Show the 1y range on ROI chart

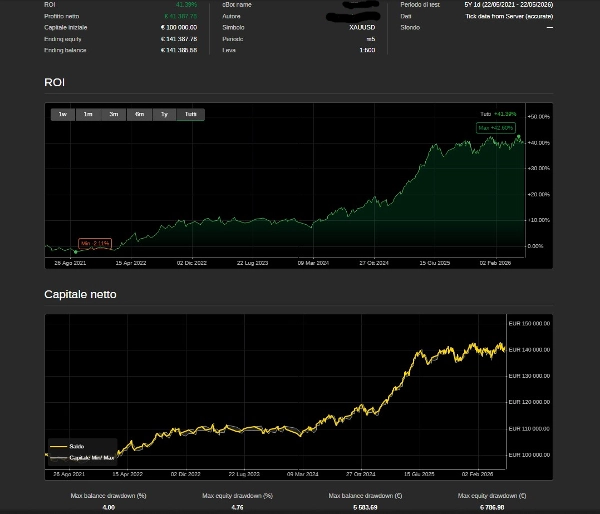(x=165, y=114)
